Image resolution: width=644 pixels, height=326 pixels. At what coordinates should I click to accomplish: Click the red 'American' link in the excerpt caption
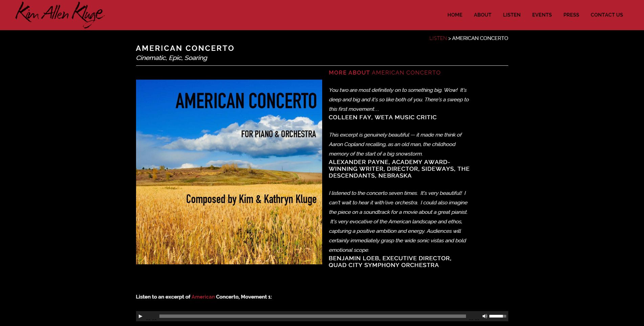click(x=203, y=297)
